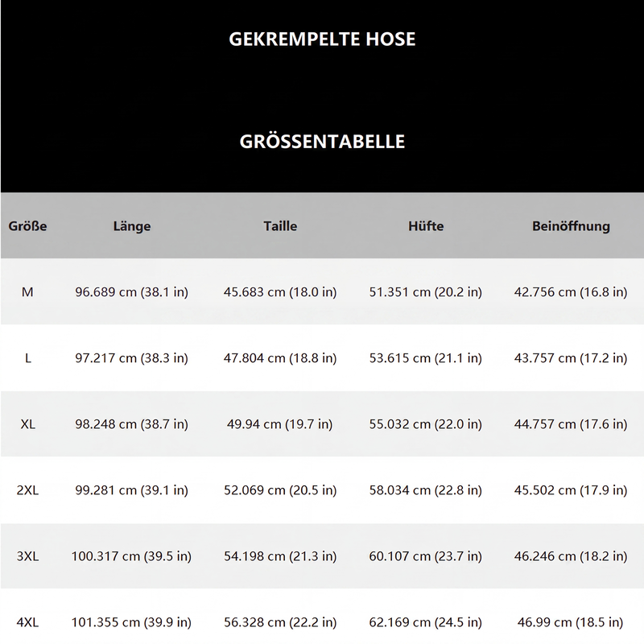Click the size 3XL row label
The image size is (644, 644).
click(x=27, y=556)
